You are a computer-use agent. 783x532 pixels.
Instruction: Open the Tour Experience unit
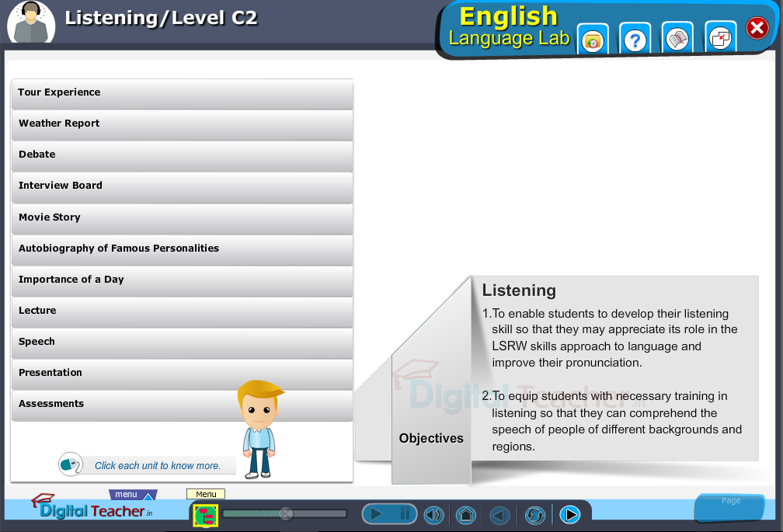182,93
